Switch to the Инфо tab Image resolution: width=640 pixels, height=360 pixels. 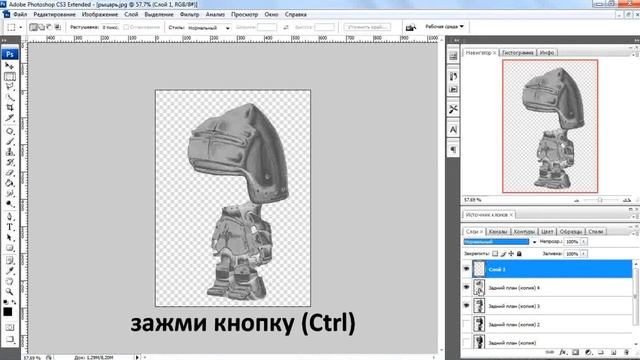547,53
